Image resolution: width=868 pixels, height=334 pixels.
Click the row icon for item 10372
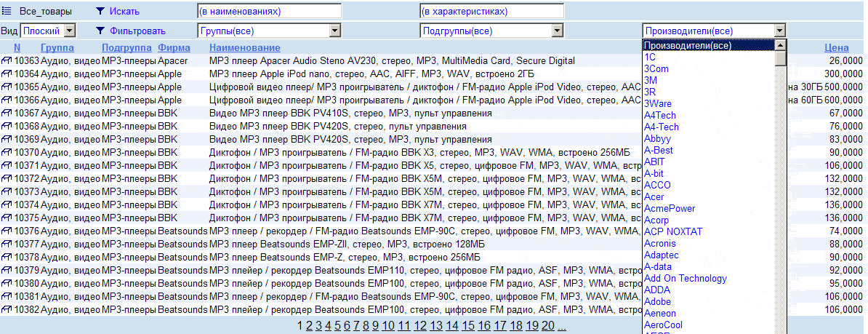click(x=7, y=178)
